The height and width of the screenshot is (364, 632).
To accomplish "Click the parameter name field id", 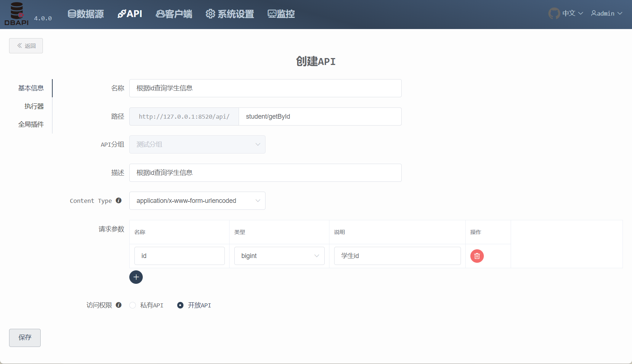I will click(179, 256).
